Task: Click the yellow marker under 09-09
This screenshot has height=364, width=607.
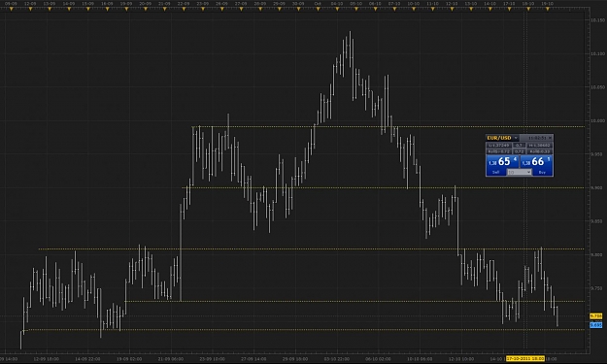Action: coord(11,9)
